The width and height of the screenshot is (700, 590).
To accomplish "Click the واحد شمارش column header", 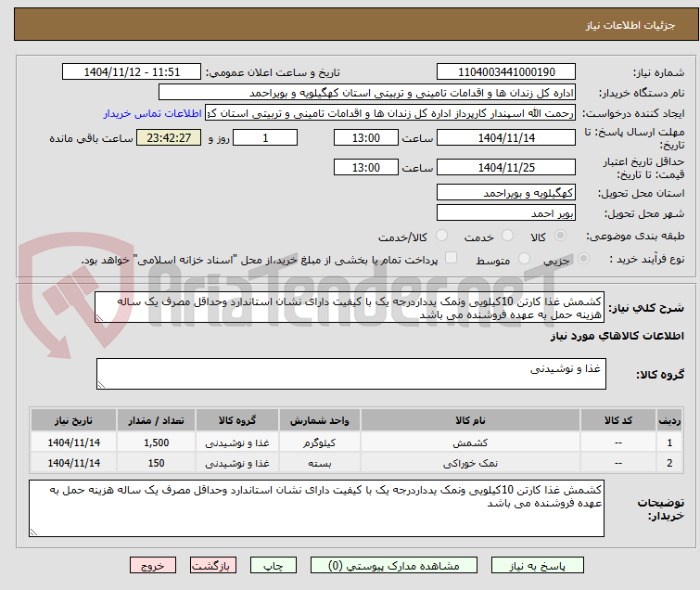I will coord(320,420).
